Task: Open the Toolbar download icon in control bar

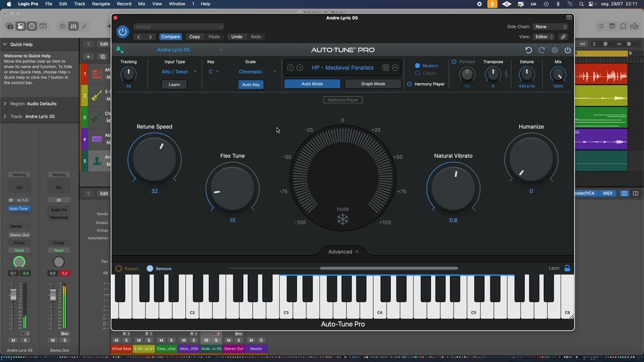Action: pos(43,26)
